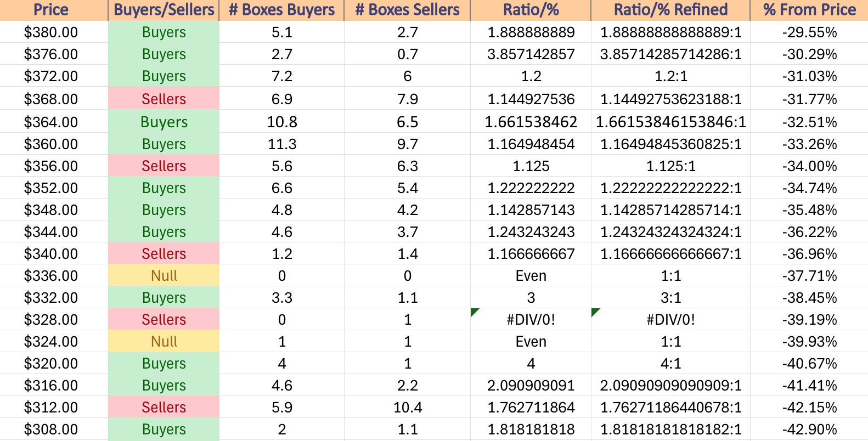
Task: Select the $312.00 Sellers cell
Action: 164,407
